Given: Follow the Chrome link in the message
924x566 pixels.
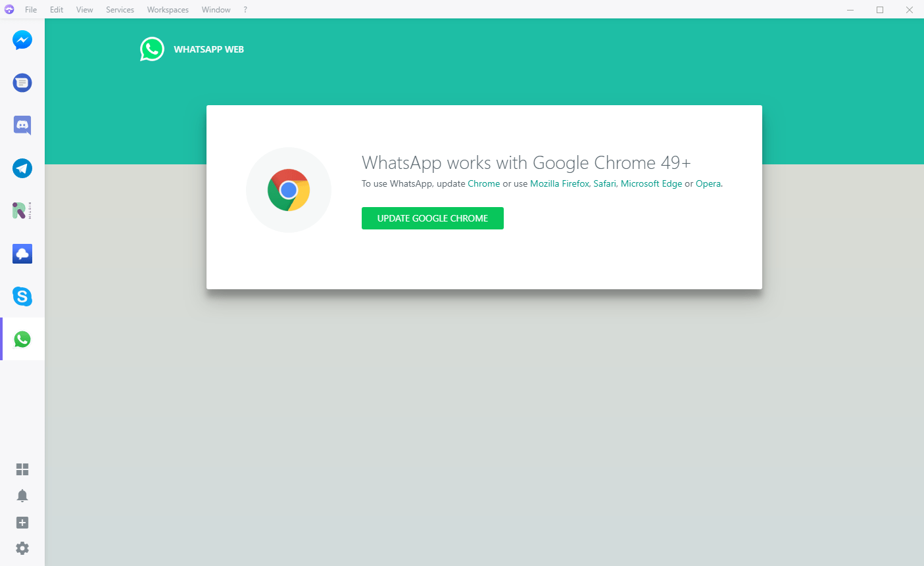Looking at the screenshot, I should click(484, 184).
